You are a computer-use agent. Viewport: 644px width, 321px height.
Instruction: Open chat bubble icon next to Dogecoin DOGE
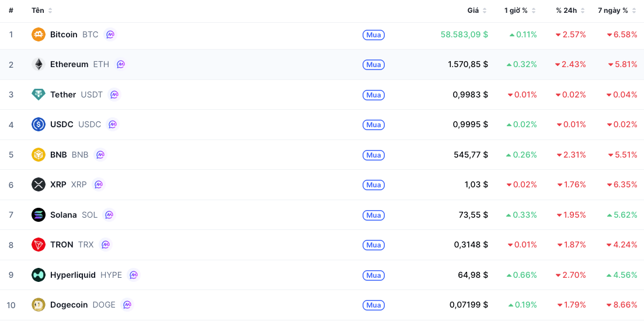[x=127, y=305]
